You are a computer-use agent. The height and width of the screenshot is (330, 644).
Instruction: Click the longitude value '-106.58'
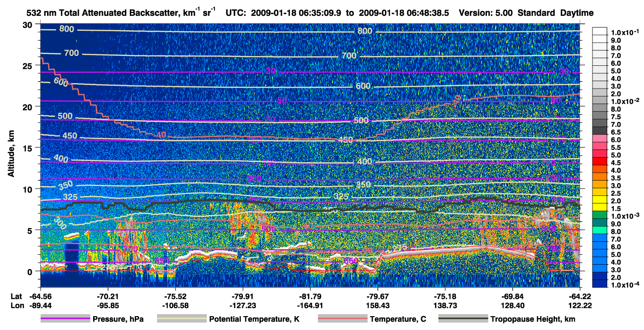[175, 305]
